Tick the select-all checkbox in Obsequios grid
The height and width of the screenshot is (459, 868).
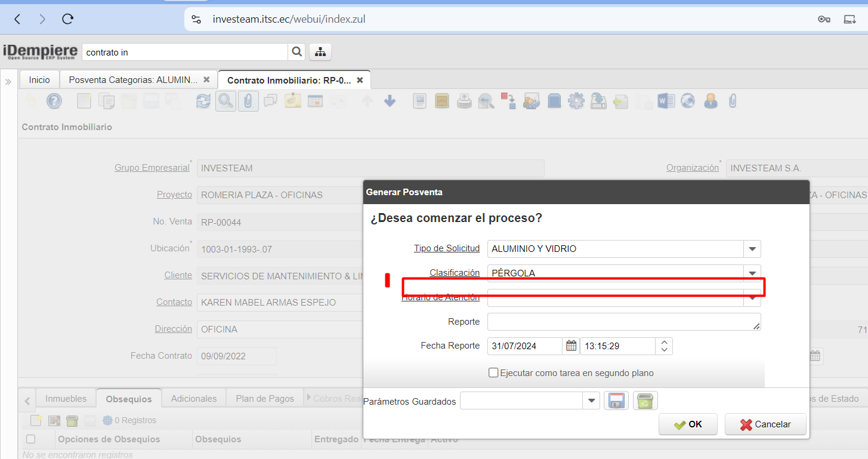tap(31, 439)
